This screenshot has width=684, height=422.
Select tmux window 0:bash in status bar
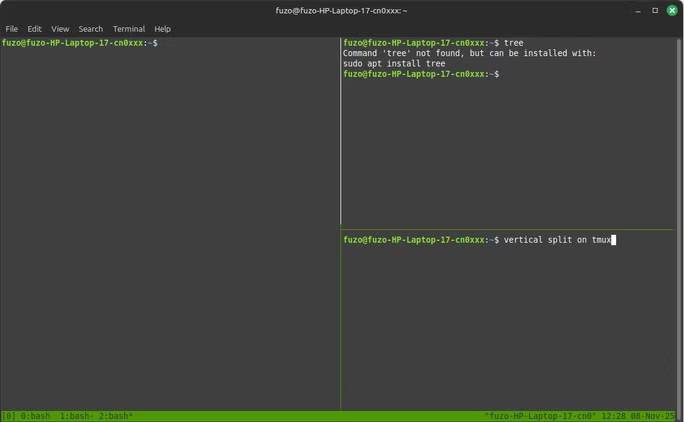pyautogui.click(x=35, y=416)
